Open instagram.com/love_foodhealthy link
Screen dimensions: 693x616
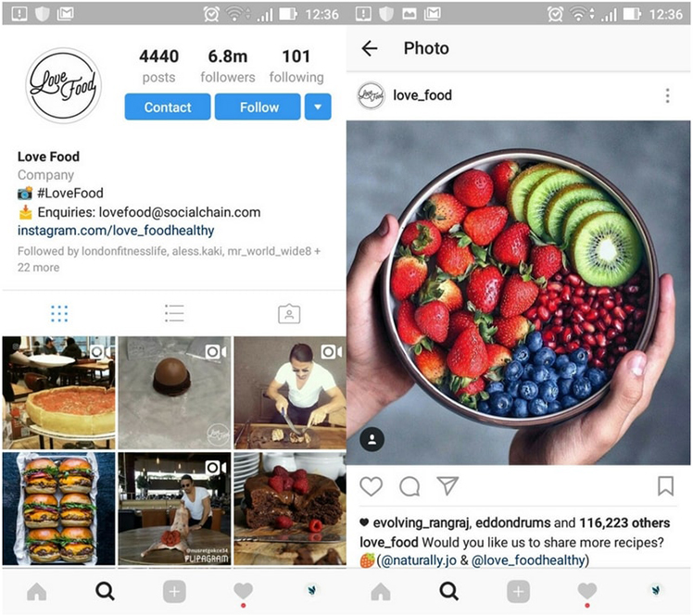116,231
